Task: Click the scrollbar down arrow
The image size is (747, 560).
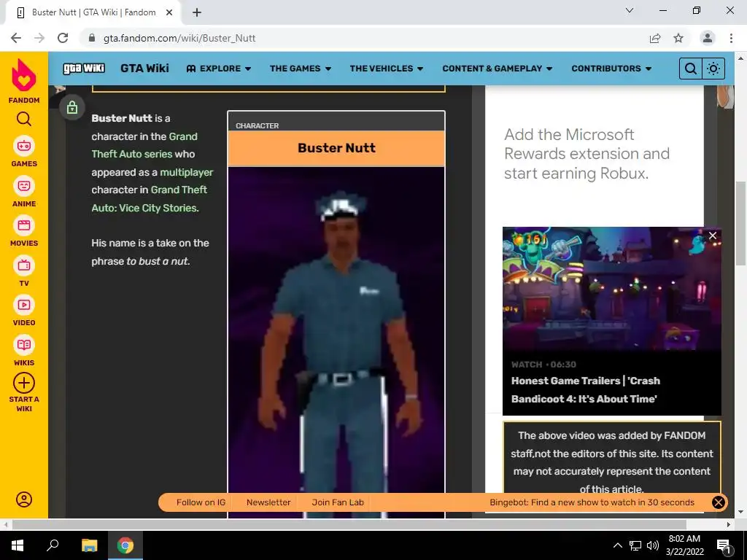Action: [740, 512]
